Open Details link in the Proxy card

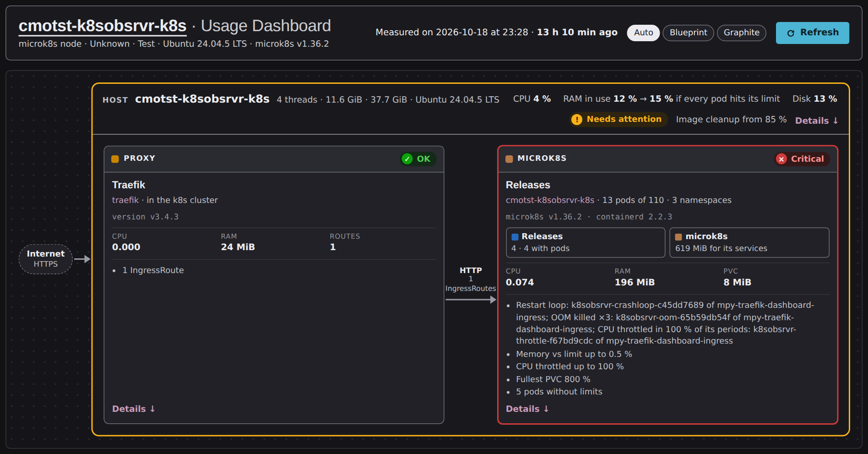(x=134, y=409)
